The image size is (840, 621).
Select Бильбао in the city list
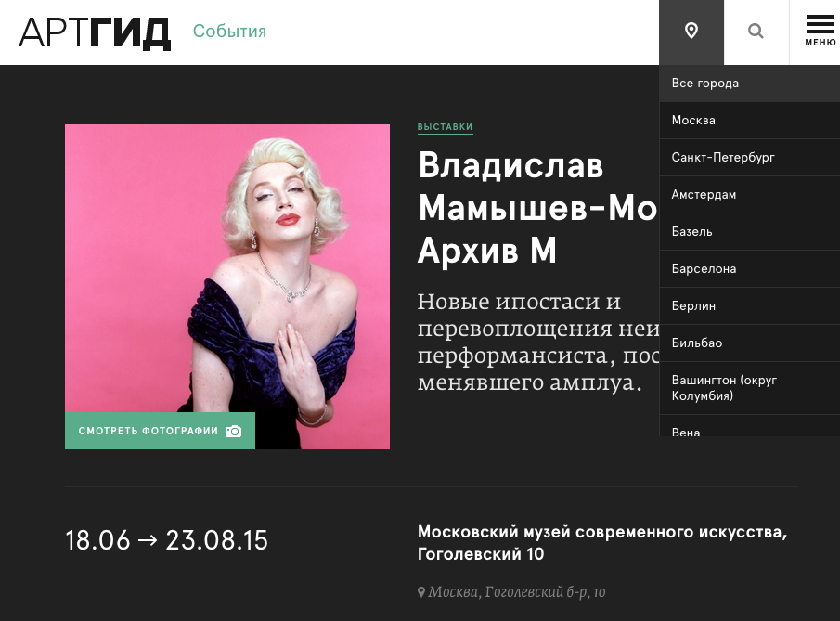click(749, 343)
